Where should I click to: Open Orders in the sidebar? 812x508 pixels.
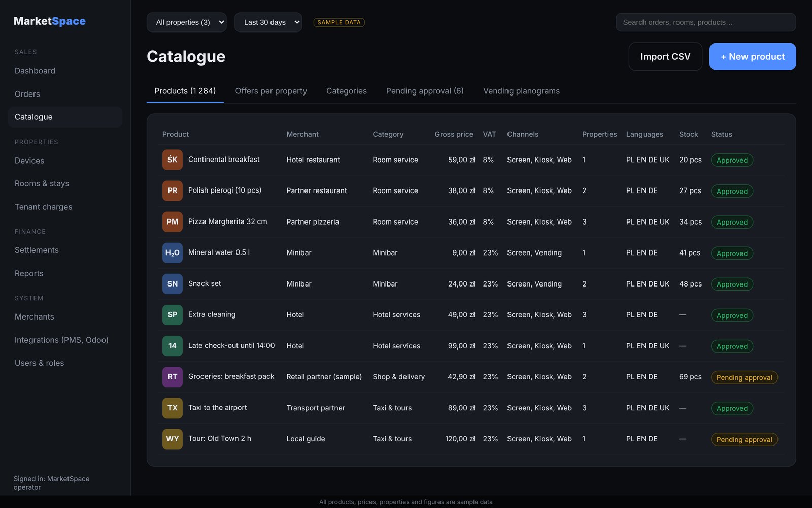pyautogui.click(x=65, y=94)
